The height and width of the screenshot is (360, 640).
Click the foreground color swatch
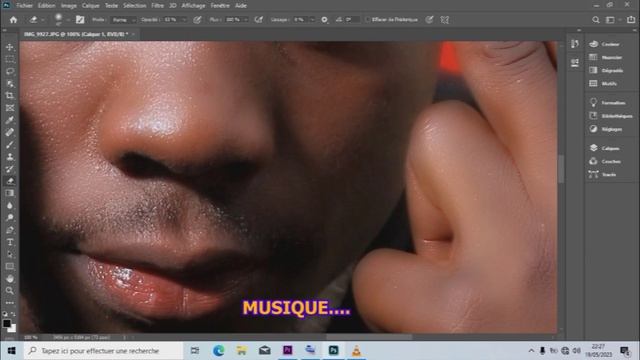tap(7, 323)
